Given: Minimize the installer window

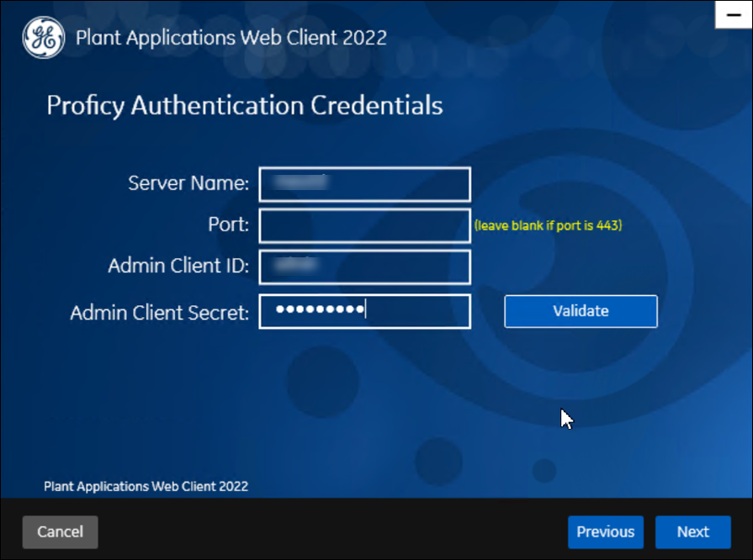Looking at the screenshot, I should point(734,15).
